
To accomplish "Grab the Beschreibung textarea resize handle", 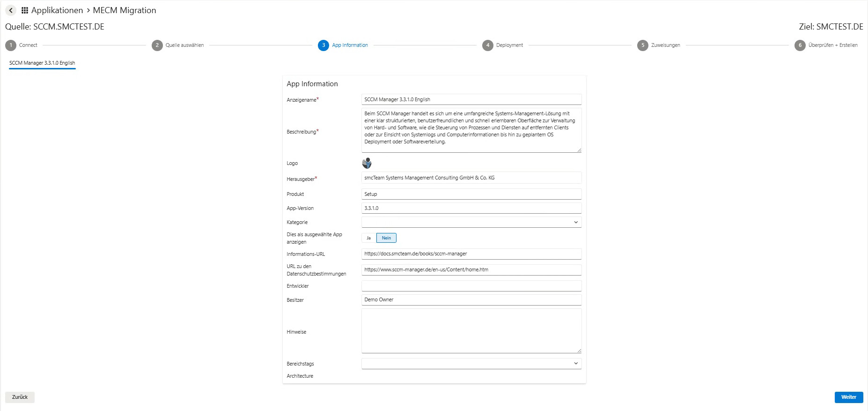I will click(x=579, y=150).
